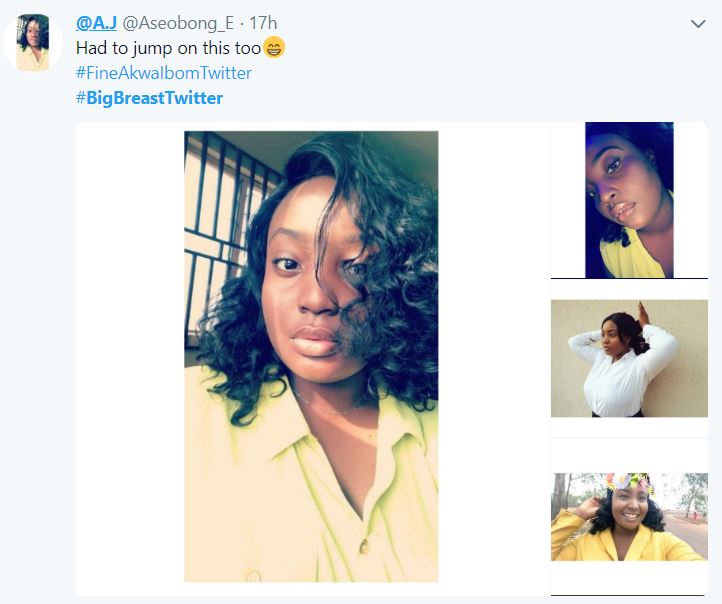Open the large main selfie photo
Viewport: 722px width, 604px height.
[311, 355]
